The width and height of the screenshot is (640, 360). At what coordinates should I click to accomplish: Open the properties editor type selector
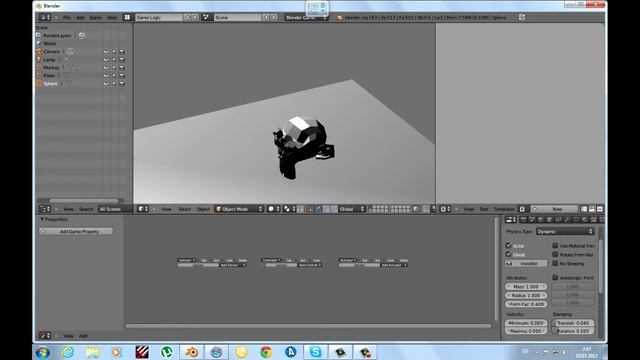[511, 220]
